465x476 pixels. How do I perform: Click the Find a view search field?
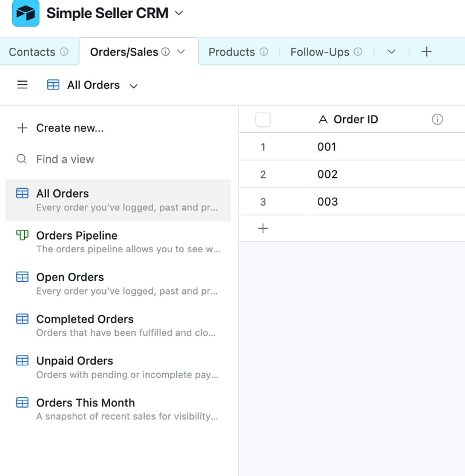coord(118,159)
